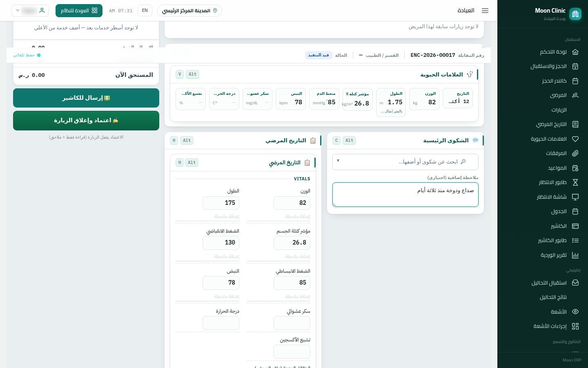
Task: Click اعتماد وإغلاق الزيارة button
Action: 86,121
